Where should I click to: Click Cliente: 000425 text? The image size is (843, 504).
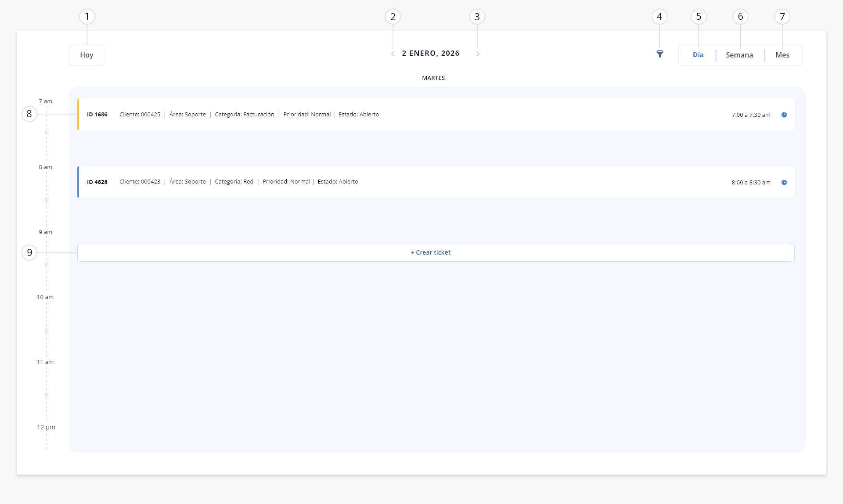tap(140, 114)
